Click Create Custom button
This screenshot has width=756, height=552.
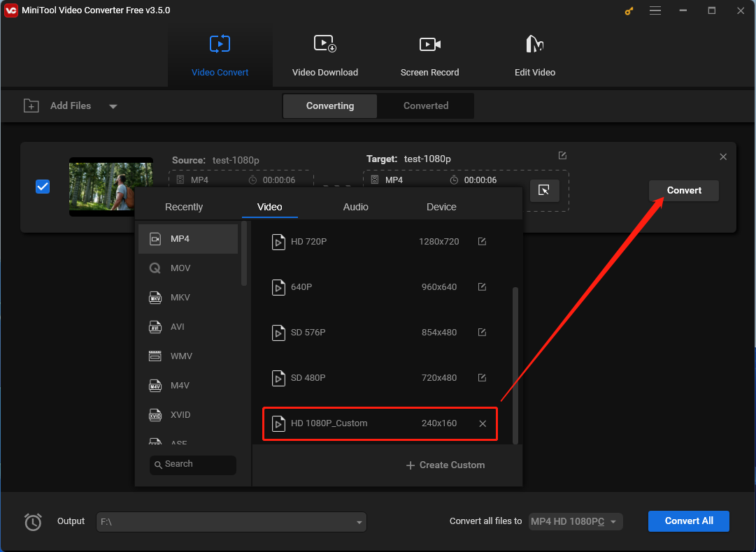[x=445, y=465]
